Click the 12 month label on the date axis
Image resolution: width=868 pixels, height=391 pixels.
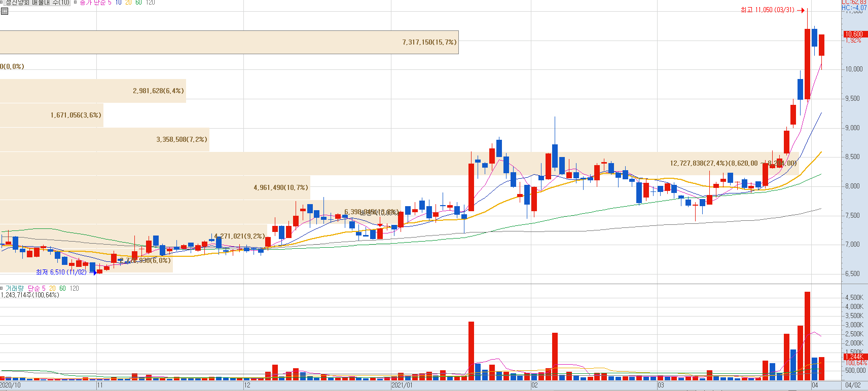(247, 385)
